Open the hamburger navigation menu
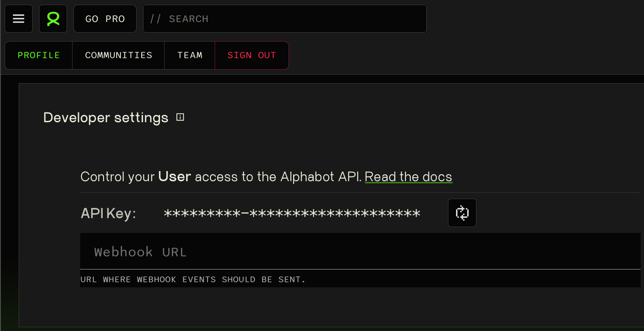The height and width of the screenshot is (331, 644). 19,19
